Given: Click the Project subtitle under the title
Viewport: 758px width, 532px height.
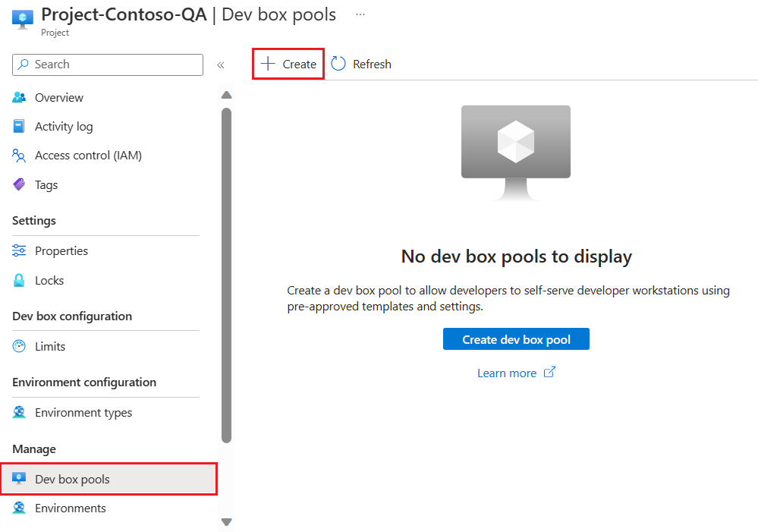Looking at the screenshot, I should pyautogui.click(x=55, y=33).
